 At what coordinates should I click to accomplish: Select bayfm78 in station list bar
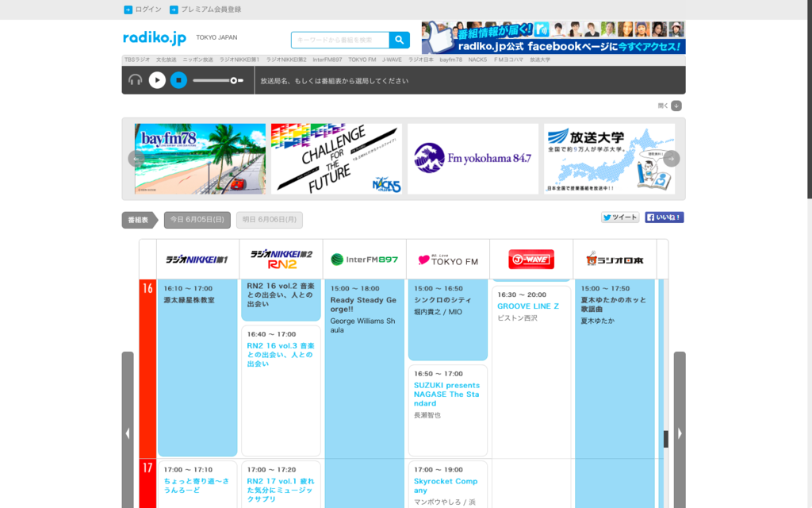[451, 60]
